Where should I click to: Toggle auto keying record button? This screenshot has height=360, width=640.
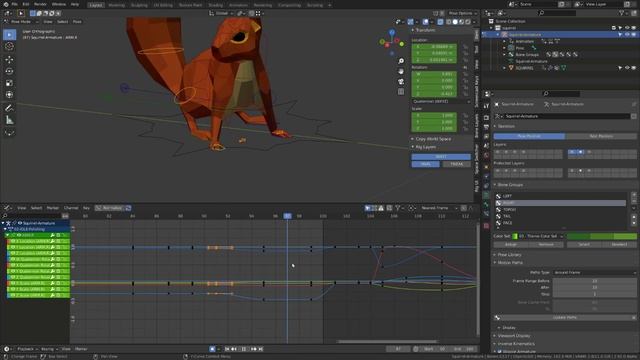[212, 349]
